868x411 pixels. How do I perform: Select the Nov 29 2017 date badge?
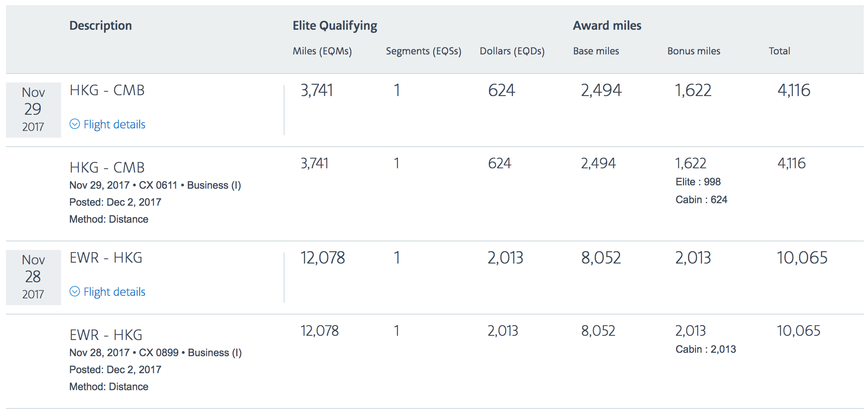coord(33,110)
